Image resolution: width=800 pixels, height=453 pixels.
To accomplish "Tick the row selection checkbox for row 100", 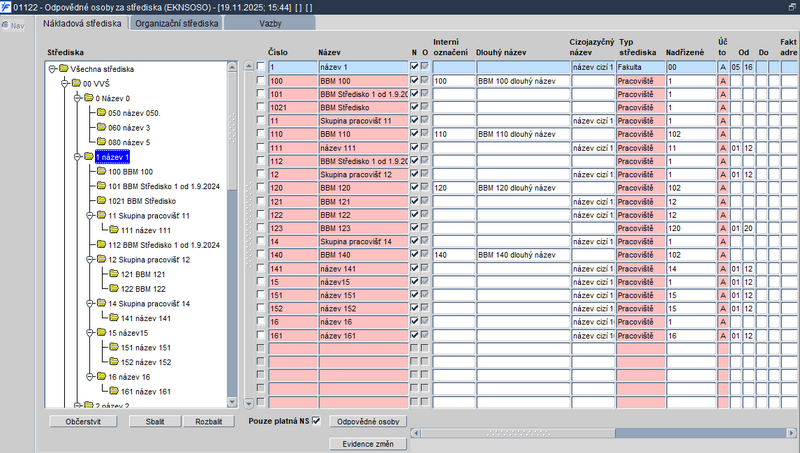I will coord(261,80).
